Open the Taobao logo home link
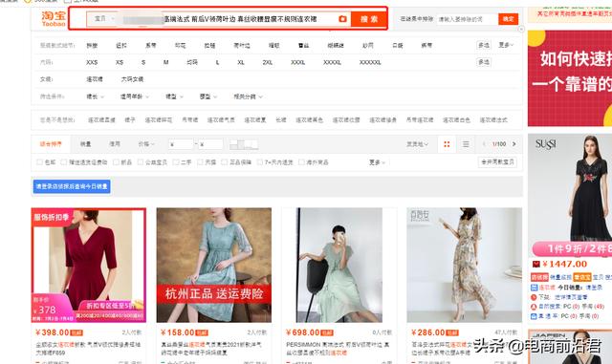 click(x=54, y=19)
